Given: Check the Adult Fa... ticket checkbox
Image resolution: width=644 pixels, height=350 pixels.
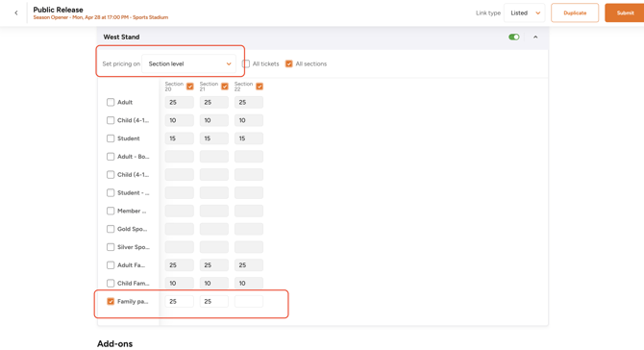Looking at the screenshot, I should point(111,265).
